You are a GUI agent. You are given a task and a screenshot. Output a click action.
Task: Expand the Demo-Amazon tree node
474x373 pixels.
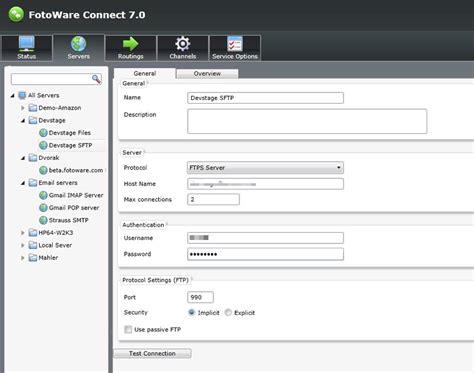click(23, 108)
